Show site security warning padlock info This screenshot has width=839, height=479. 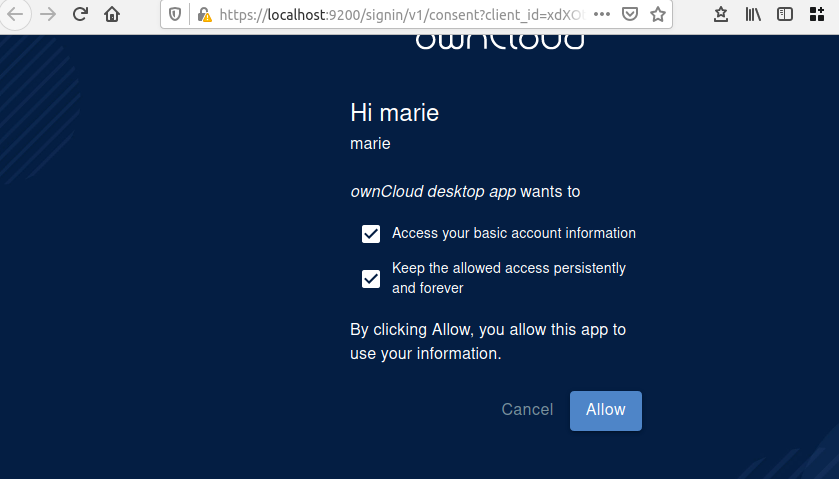[x=204, y=14]
